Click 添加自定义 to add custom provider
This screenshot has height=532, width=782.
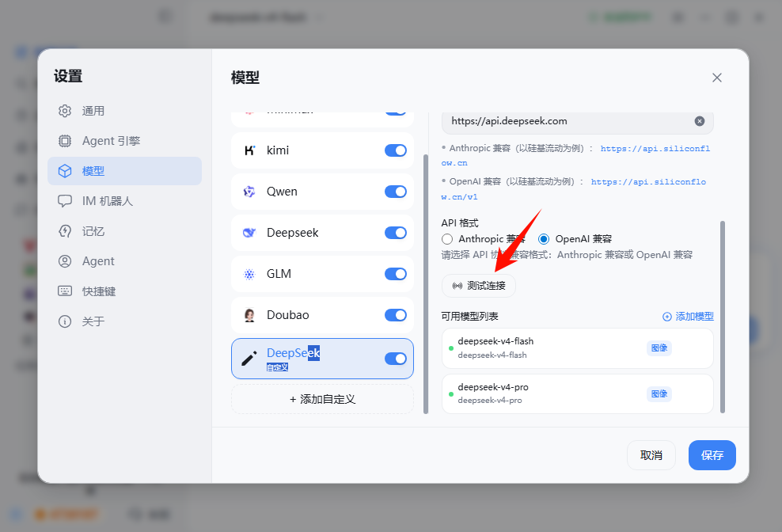(x=322, y=399)
